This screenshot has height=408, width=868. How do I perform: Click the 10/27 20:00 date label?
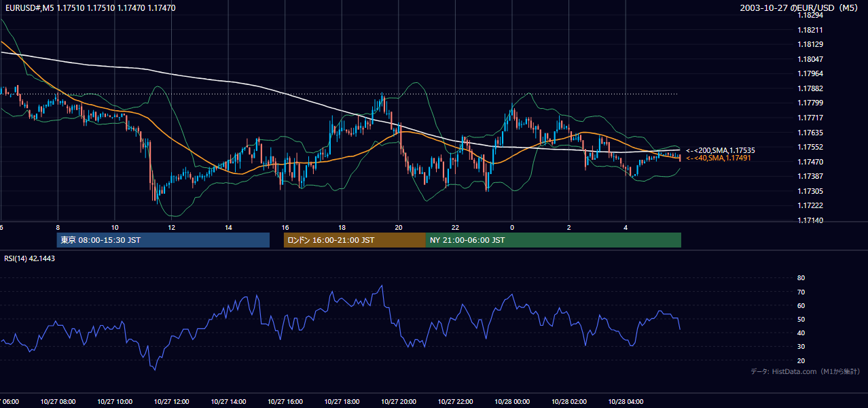click(x=399, y=401)
